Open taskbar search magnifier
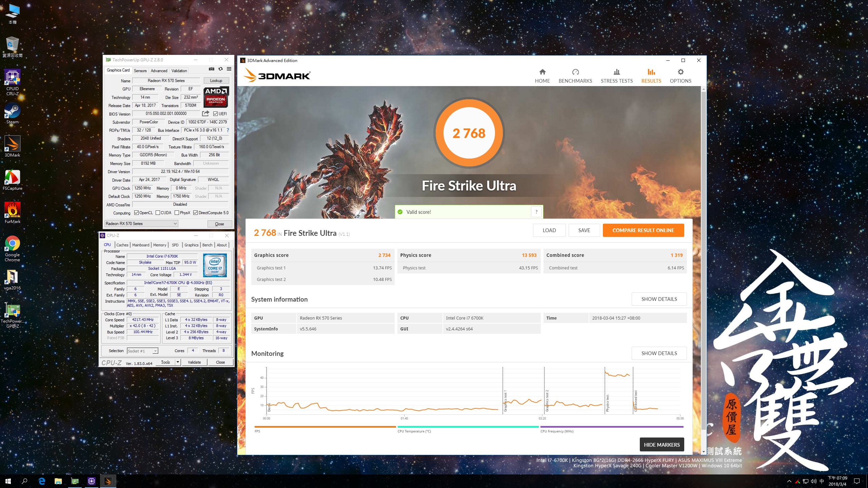Viewport: 868px width, 488px height. click(24, 481)
